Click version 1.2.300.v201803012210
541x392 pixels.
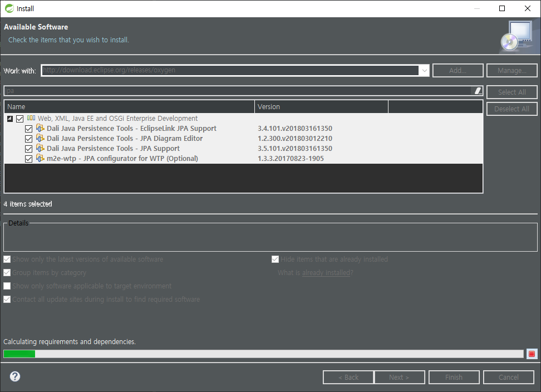pyautogui.click(x=295, y=139)
